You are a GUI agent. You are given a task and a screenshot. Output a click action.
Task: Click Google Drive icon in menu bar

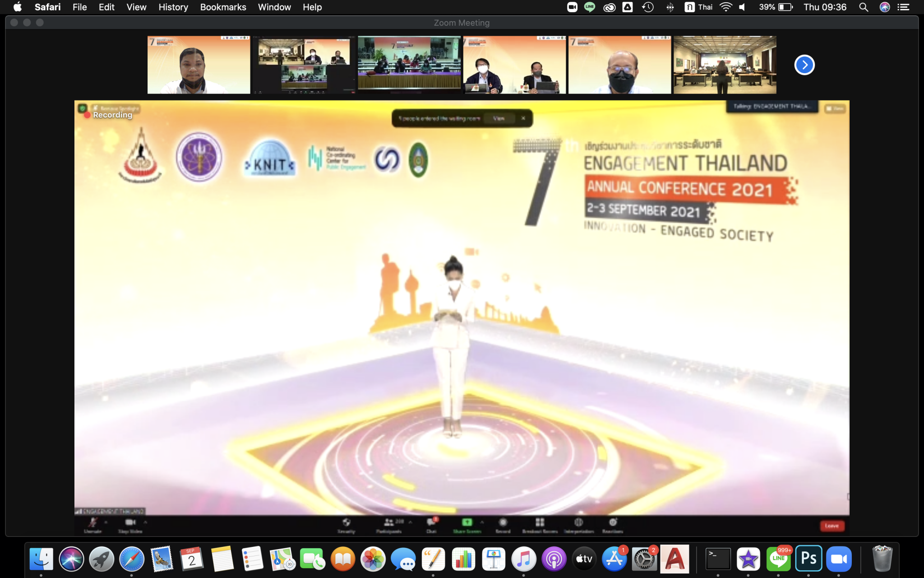point(628,7)
